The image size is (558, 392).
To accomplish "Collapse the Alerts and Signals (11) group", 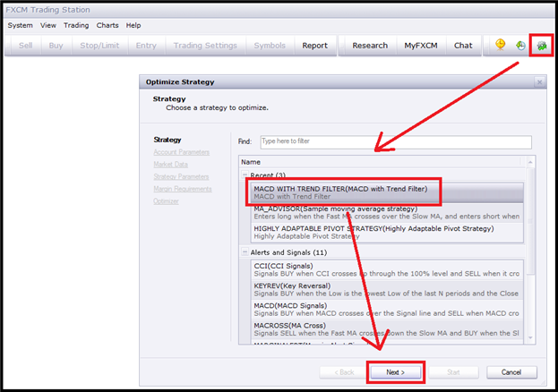I will [x=245, y=251].
